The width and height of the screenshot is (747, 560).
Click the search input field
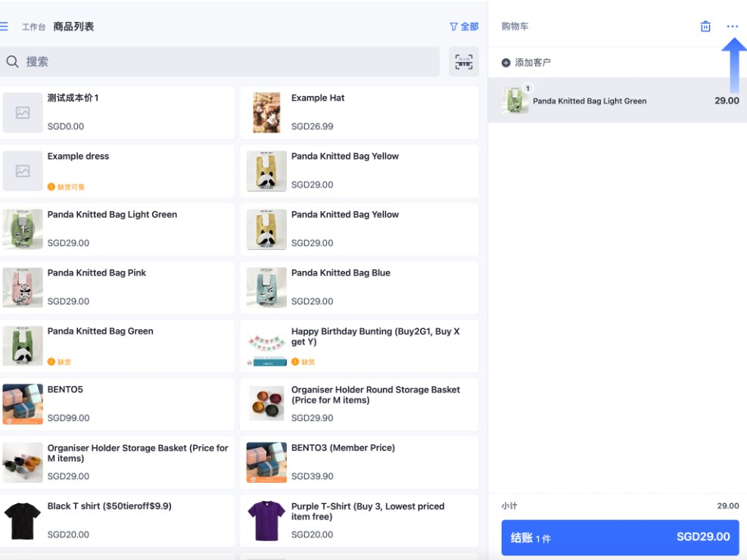219,61
